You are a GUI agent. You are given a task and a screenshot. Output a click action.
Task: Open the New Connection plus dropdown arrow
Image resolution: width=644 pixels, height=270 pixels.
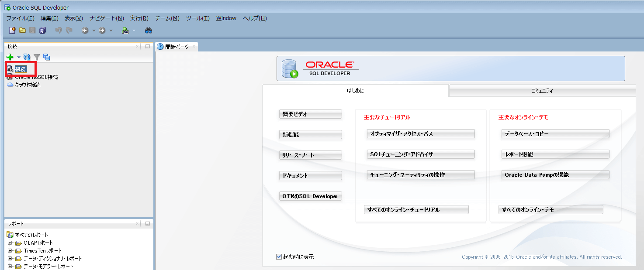click(x=18, y=57)
